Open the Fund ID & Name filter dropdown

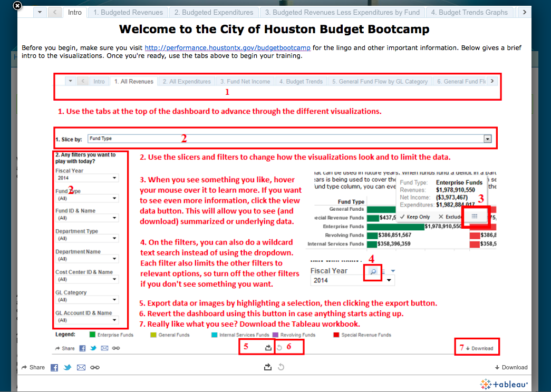pyautogui.click(x=87, y=218)
